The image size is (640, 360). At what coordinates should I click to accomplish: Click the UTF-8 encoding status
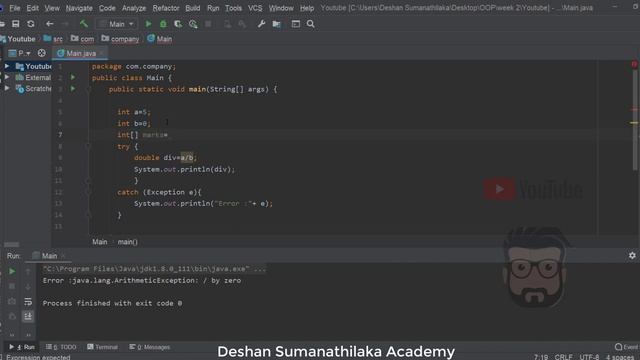point(589,357)
